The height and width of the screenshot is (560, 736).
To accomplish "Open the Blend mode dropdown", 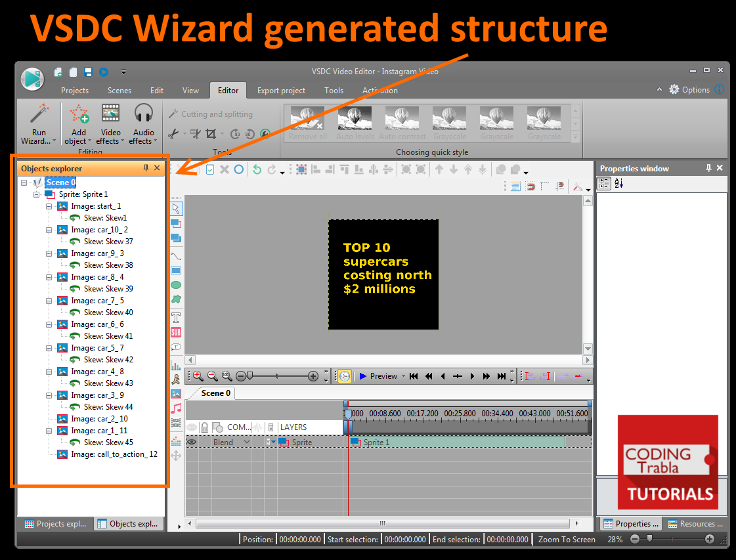I will 246,442.
